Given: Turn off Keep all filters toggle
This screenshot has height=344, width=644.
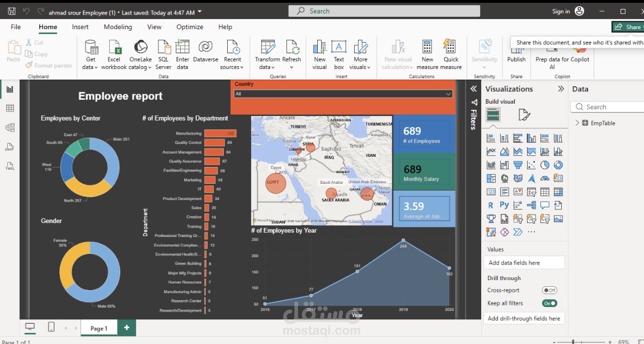Looking at the screenshot, I should 549,303.
